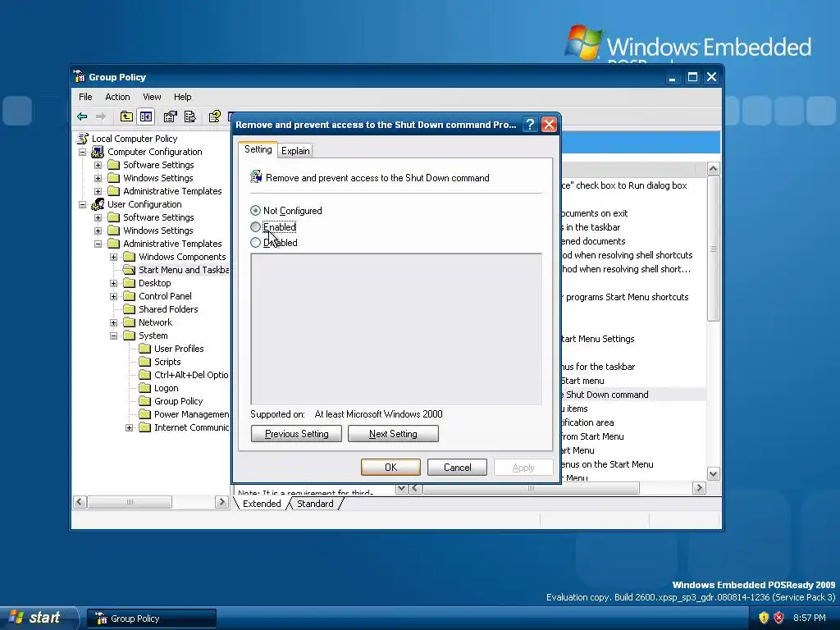Image resolution: width=840 pixels, height=630 pixels.
Task: Expand Administrative Templates under Computer Configuration
Action: pos(98,191)
